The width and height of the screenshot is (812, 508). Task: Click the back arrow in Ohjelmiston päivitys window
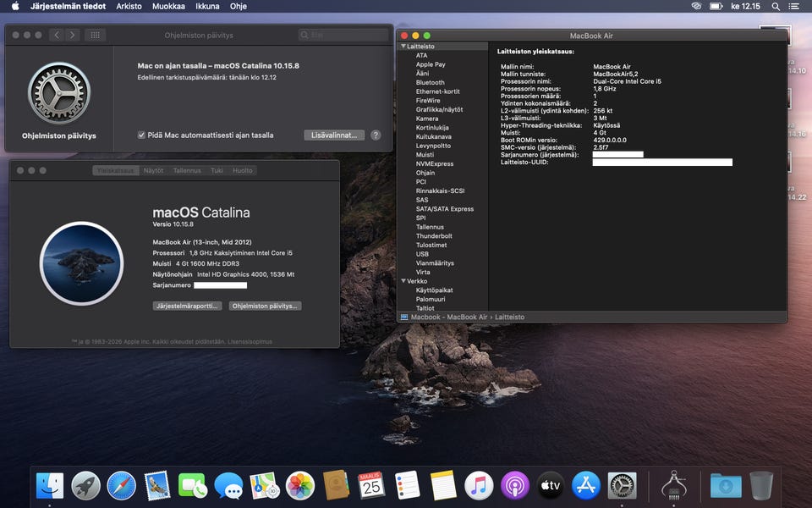click(57, 35)
